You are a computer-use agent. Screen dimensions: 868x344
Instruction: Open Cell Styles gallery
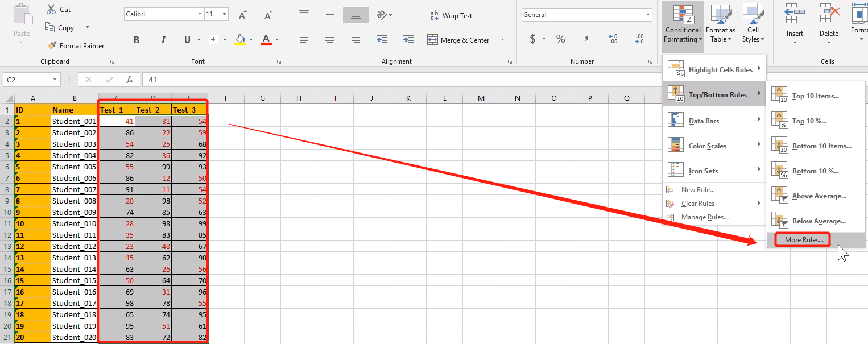point(753,24)
